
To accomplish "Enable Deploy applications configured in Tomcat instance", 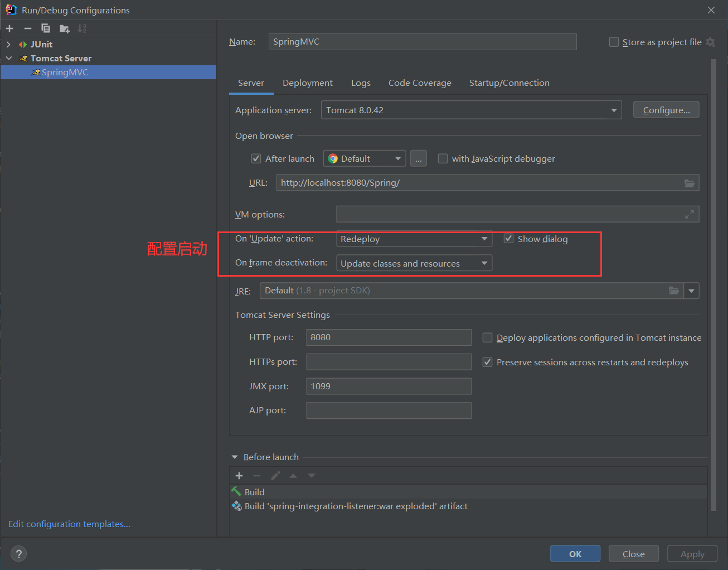I will tap(487, 337).
